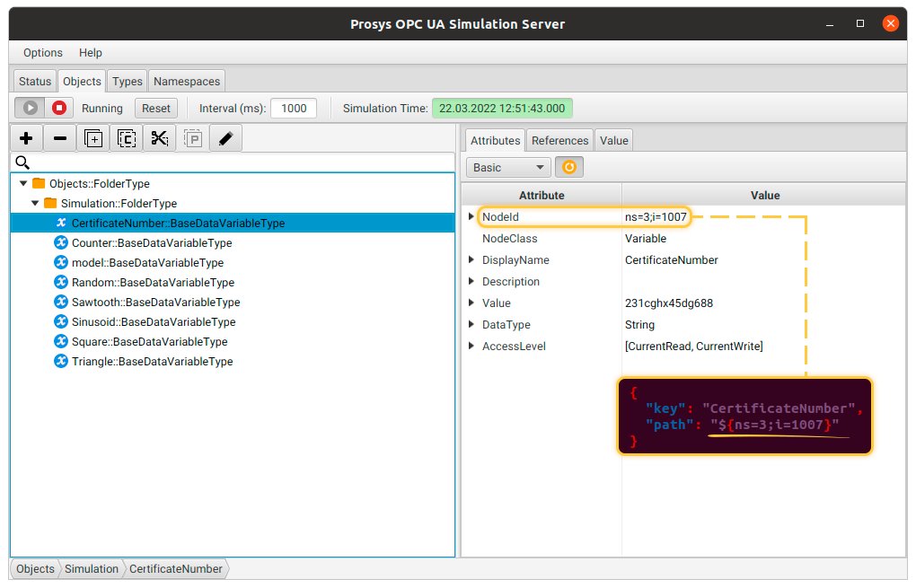Click the DataType value String

(639, 325)
